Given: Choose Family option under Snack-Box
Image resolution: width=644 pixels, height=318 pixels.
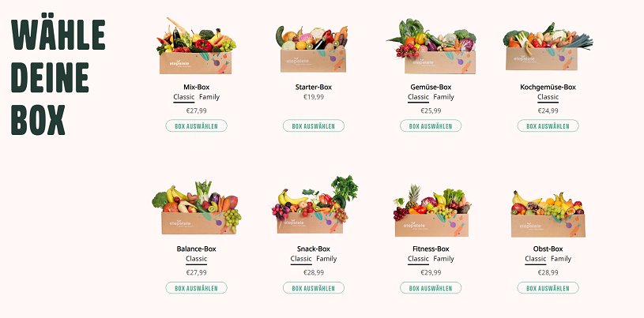Looking at the screenshot, I should (326, 259).
